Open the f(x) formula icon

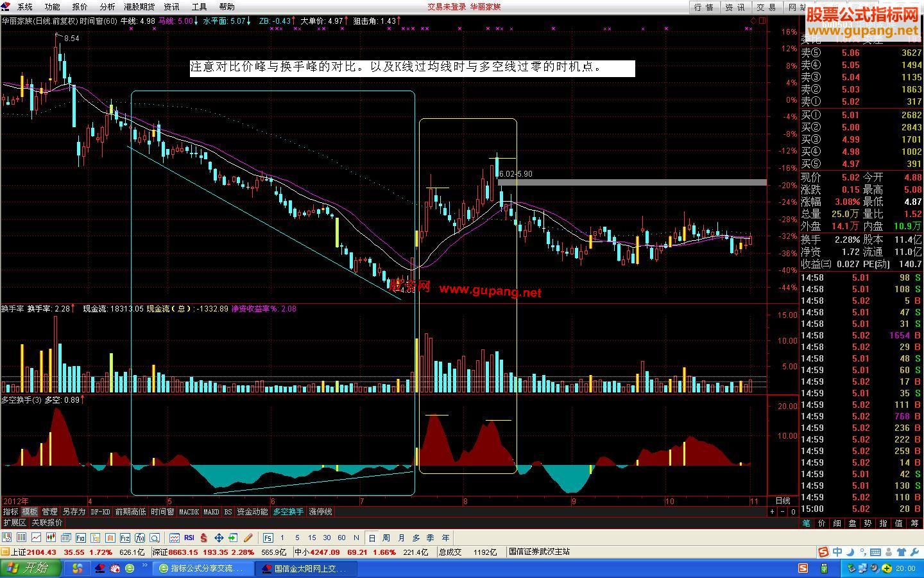[x=140, y=538]
